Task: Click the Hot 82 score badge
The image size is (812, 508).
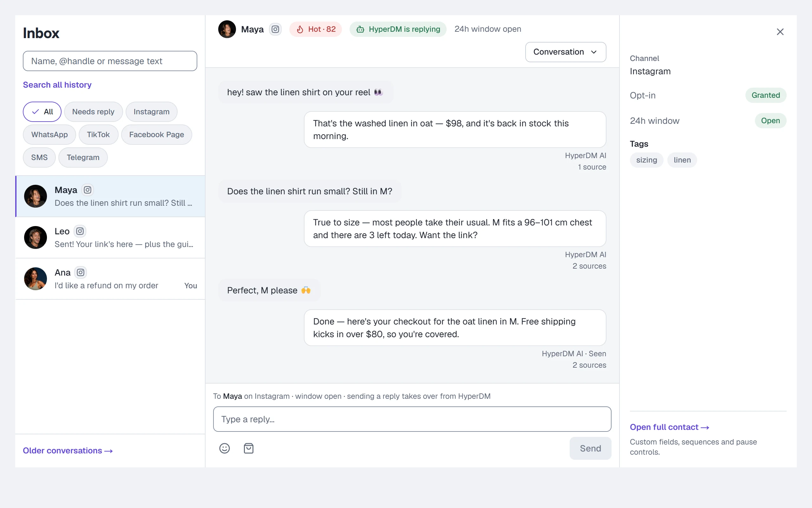Action: point(315,29)
